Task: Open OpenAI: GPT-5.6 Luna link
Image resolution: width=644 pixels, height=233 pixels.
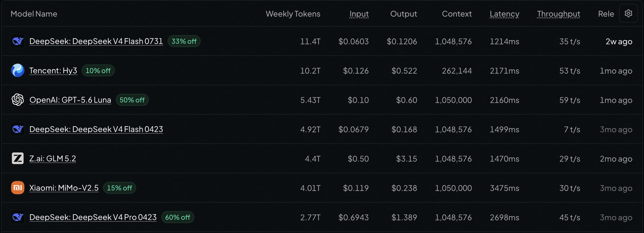Action: (x=70, y=100)
